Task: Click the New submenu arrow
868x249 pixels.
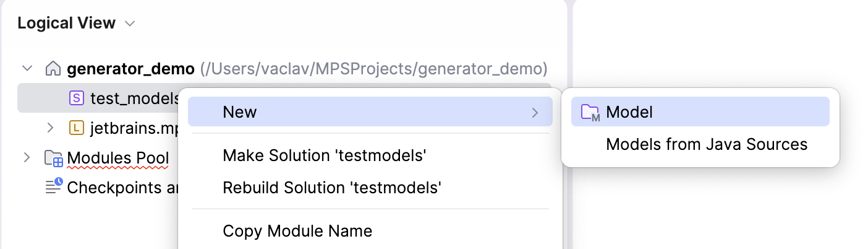Action: coord(535,112)
